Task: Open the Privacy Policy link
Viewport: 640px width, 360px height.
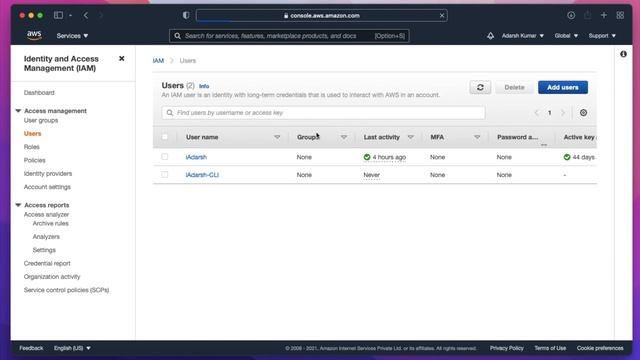Action: [x=507, y=348]
